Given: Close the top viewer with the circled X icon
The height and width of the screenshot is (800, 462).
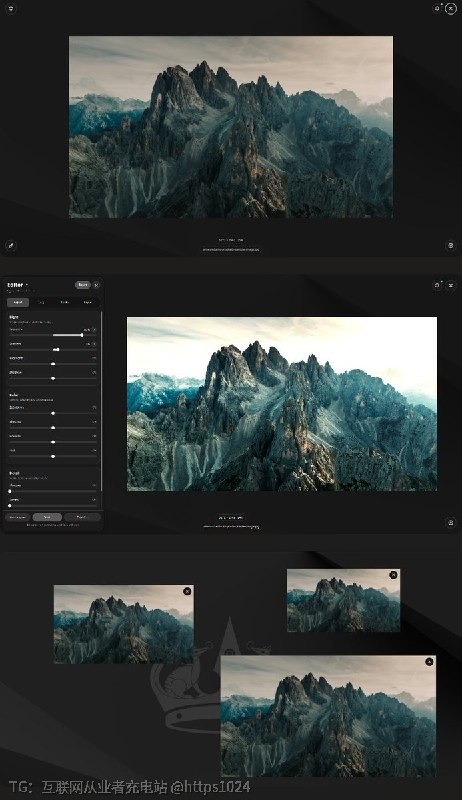Looking at the screenshot, I should point(451,9).
